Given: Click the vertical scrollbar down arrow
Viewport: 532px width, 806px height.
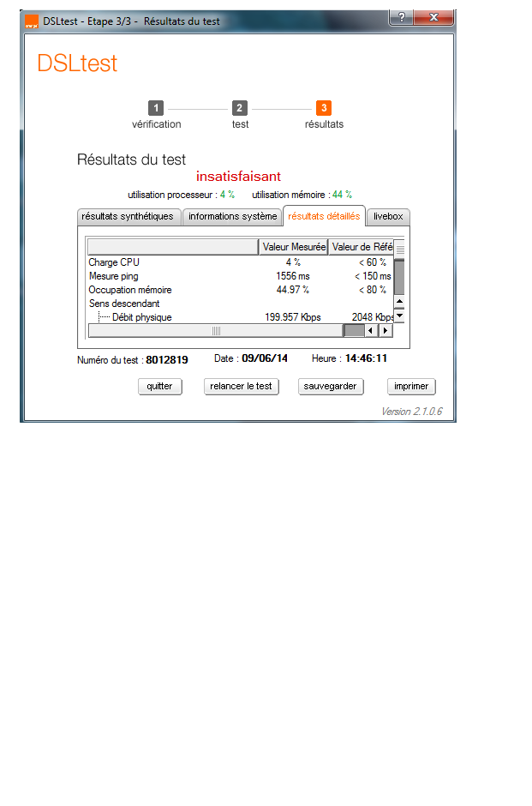Looking at the screenshot, I should point(399,316).
